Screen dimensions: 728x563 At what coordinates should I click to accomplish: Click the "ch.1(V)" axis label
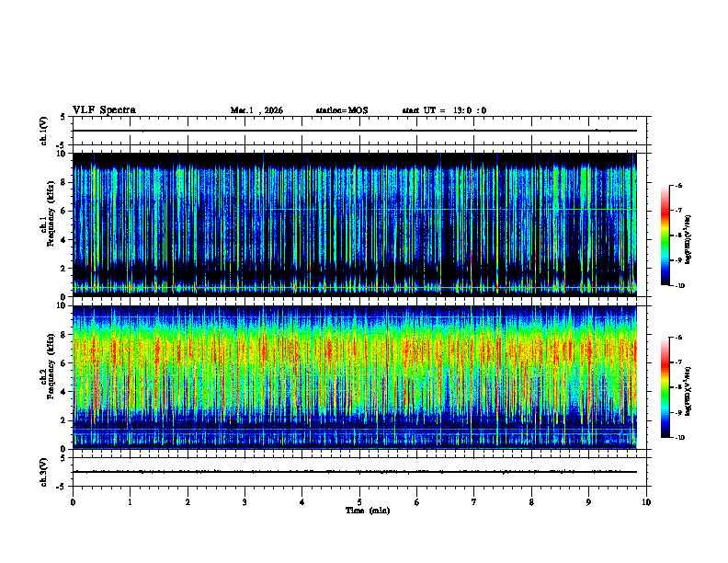(44, 131)
